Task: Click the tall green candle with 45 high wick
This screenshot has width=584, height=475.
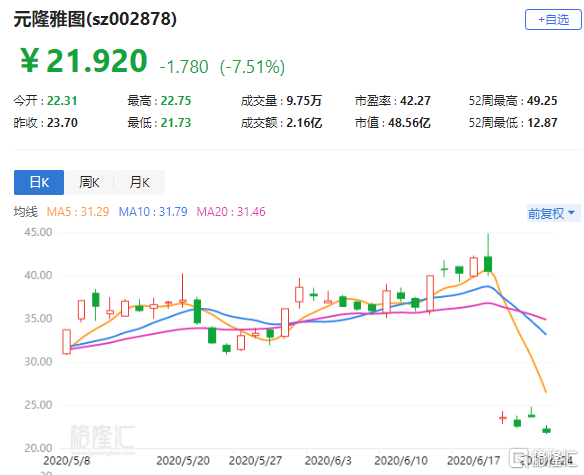Action: coord(488,264)
